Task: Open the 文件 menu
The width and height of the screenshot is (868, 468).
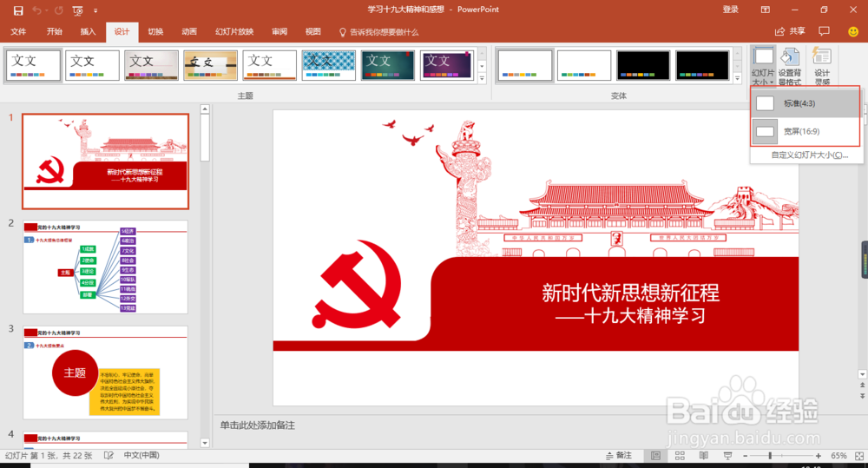Action: (x=18, y=31)
